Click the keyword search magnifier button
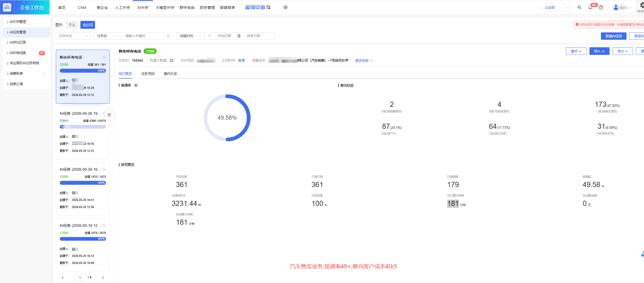 (x=168, y=36)
